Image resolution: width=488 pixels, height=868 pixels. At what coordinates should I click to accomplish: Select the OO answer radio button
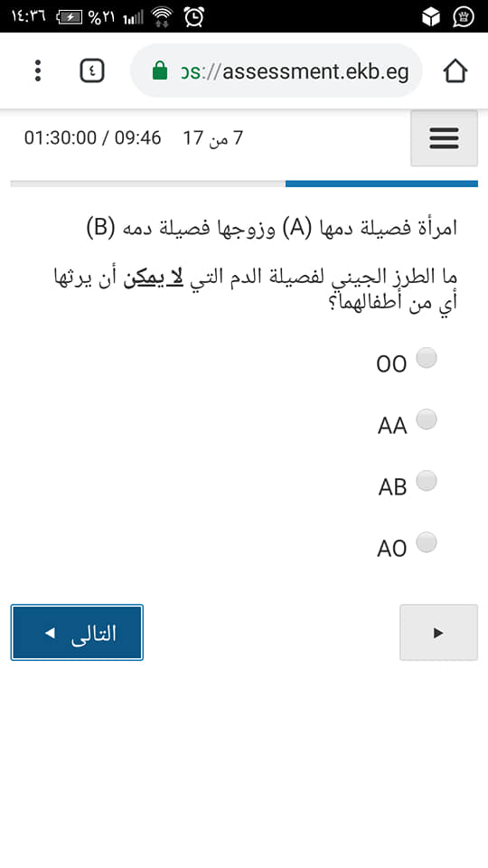coord(426,358)
